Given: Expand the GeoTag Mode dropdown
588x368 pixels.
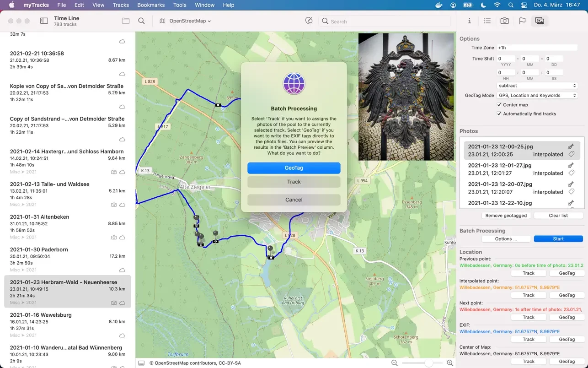Looking at the screenshot, I should coord(537,96).
